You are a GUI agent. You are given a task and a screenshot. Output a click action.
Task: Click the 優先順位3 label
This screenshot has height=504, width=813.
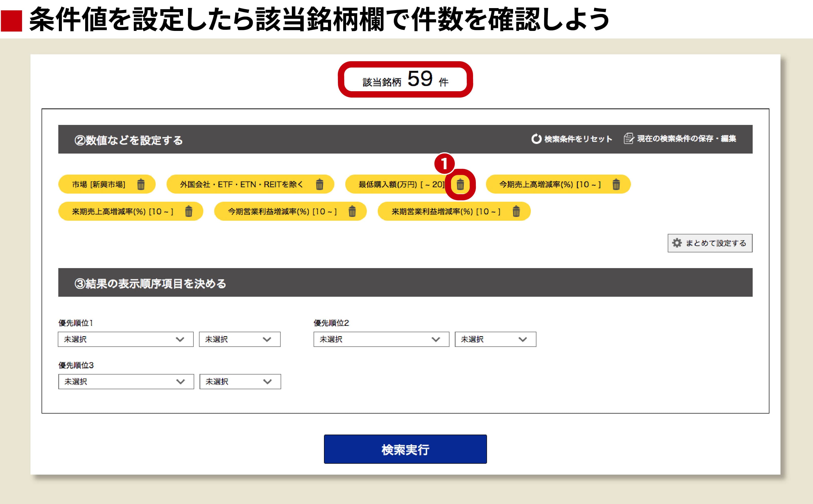click(x=76, y=365)
